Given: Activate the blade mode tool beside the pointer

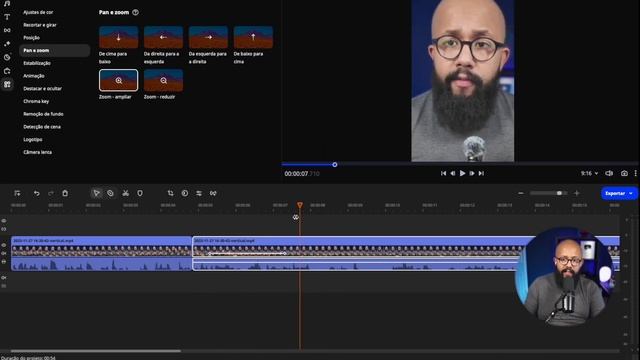Looking at the screenshot, I should coord(110,193).
